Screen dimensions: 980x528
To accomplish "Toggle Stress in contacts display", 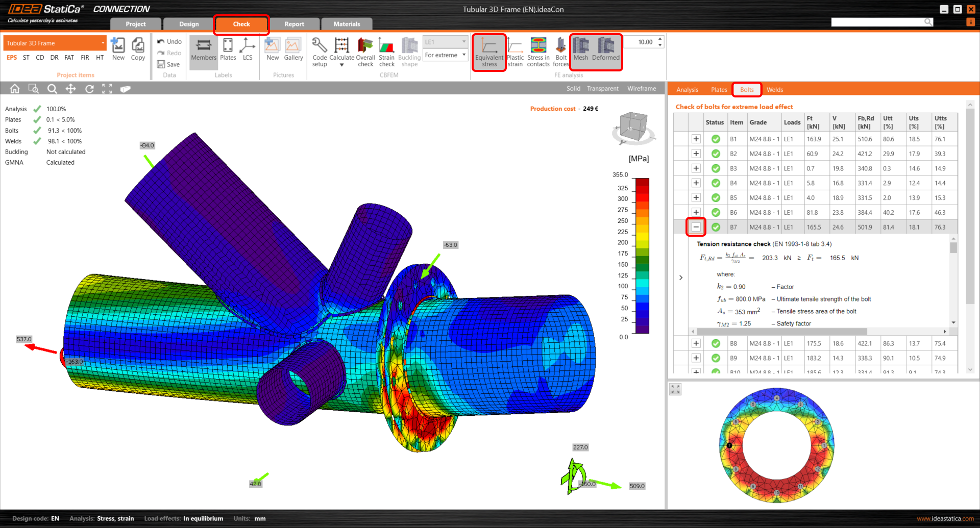I will [x=538, y=52].
